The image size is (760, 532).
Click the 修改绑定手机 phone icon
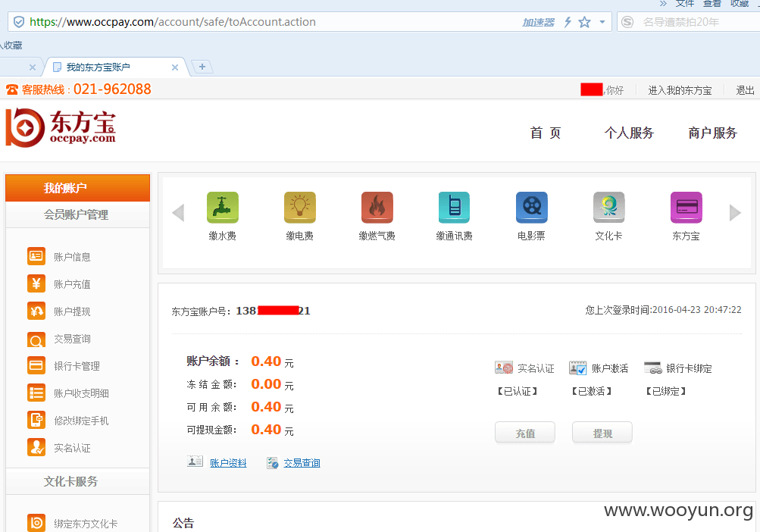pos(36,420)
